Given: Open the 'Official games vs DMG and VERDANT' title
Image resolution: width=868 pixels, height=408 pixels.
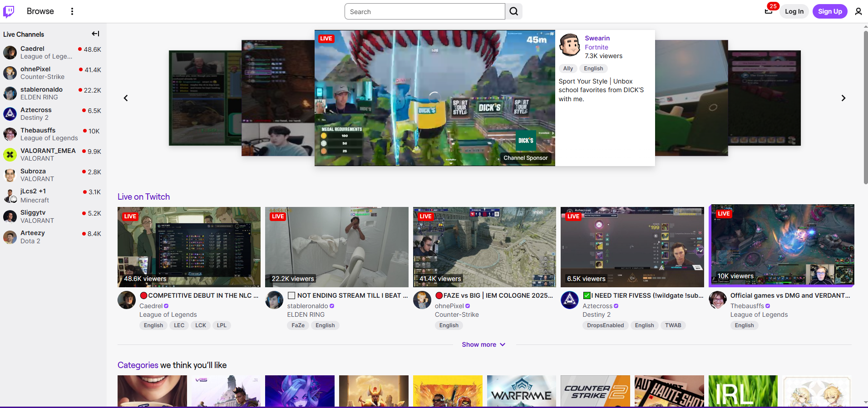Looking at the screenshot, I should [x=790, y=295].
